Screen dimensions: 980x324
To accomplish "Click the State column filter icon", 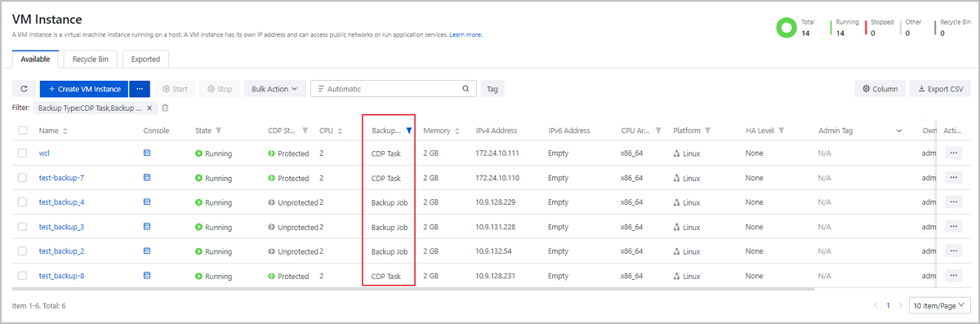I will [219, 131].
